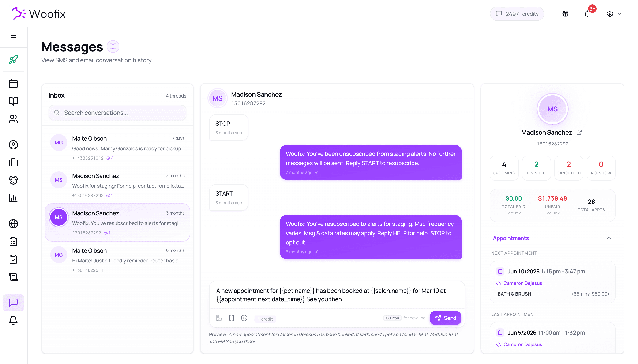Click the unsubscribed from staging alerts message

click(371, 162)
